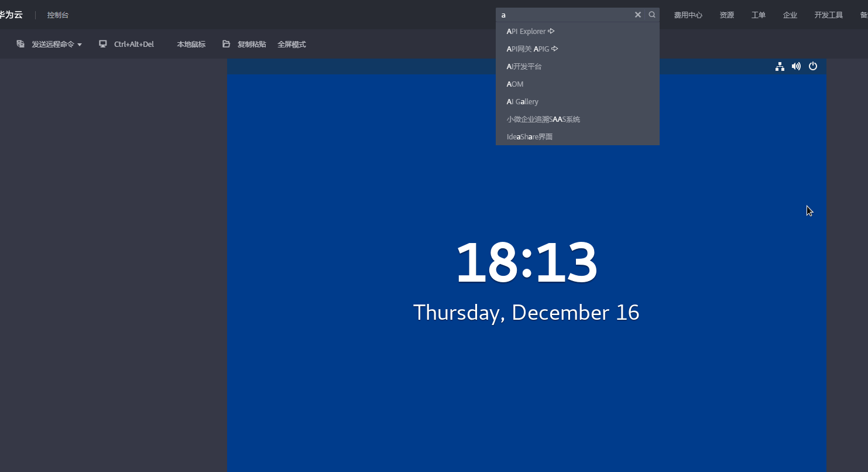Select the API网关 APIG suggestion
Screen dimensions: 868x472
(578, 49)
